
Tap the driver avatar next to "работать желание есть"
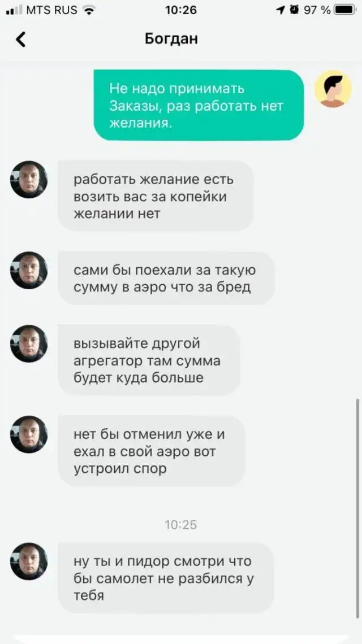[x=29, y=180]
